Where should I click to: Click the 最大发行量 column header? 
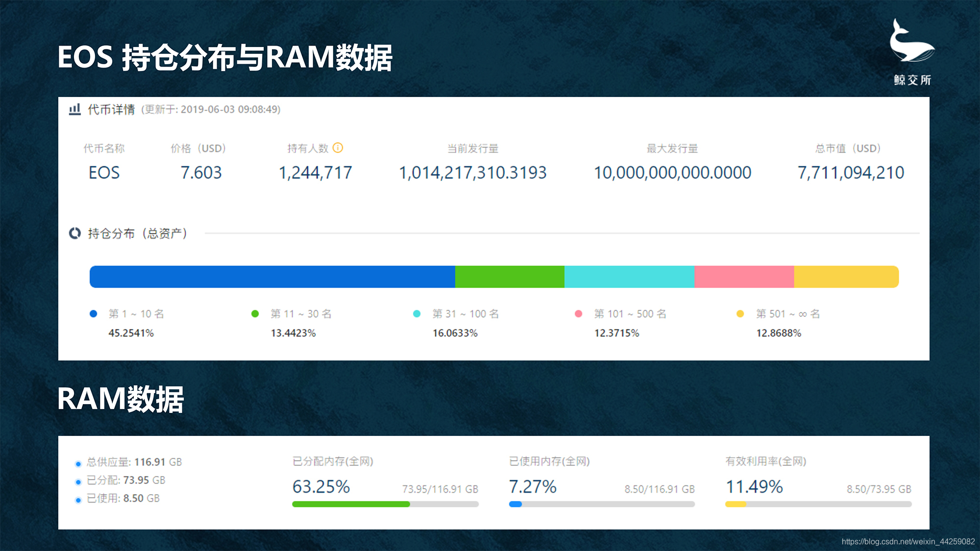(672, 148)
